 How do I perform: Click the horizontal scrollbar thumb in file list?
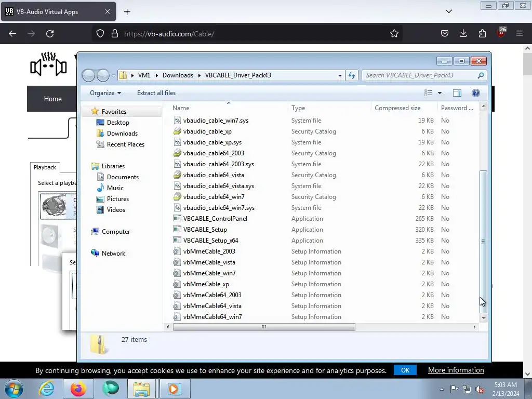(263, 327)
